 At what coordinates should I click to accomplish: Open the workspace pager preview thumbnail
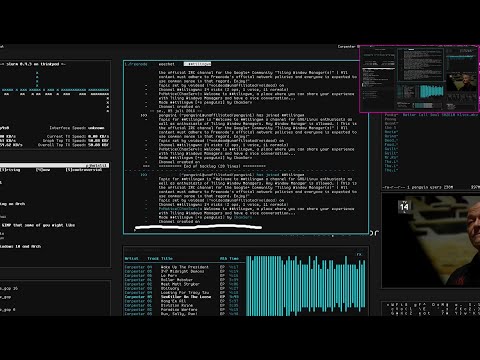point(419,79)
